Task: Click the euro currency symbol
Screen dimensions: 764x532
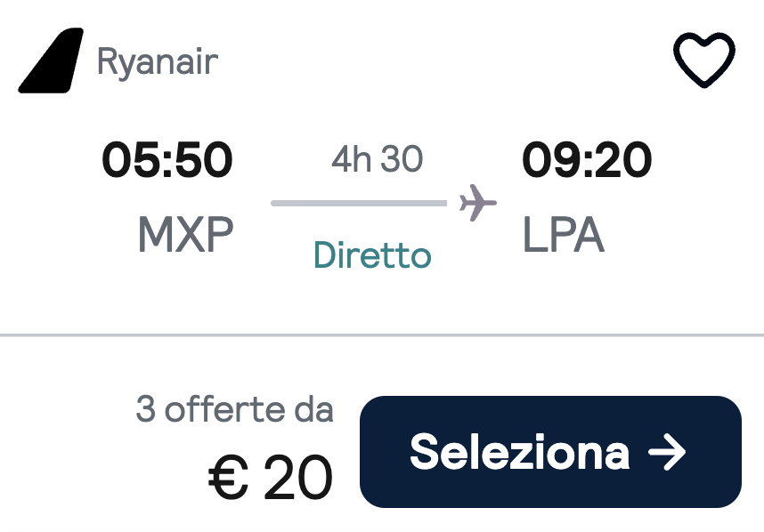Action: click(228, 478)
